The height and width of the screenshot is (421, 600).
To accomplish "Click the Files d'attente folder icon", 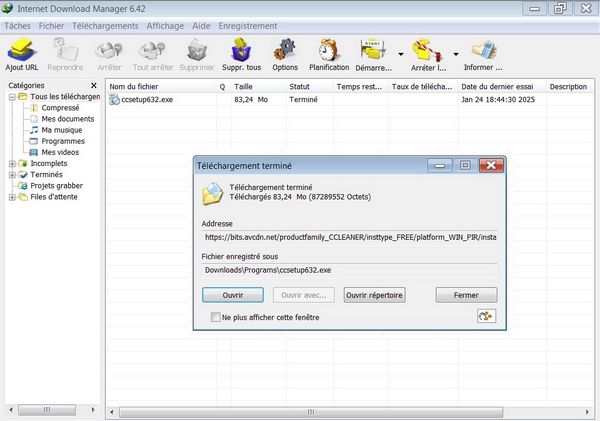I will click(x=23, y=197).
